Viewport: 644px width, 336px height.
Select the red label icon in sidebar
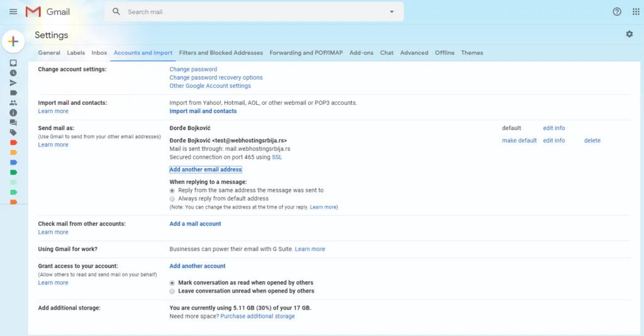pos(13,143)
